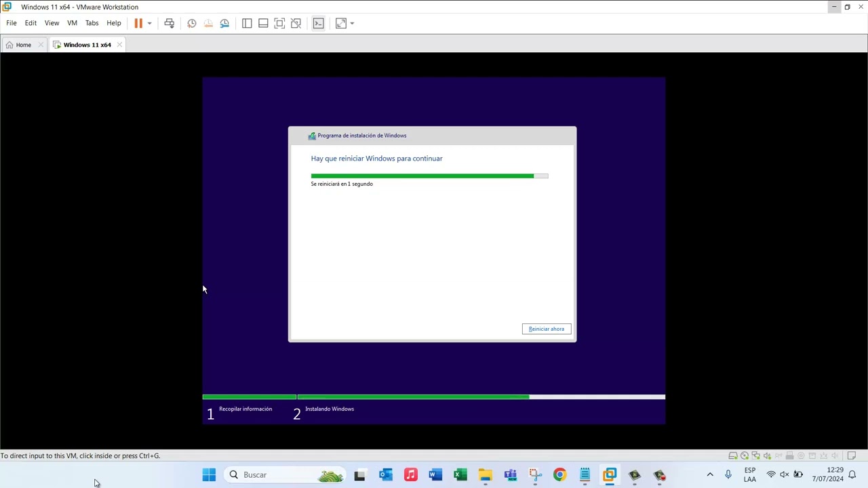Click the 'Se reiniciará en 1 segundo' text

[342, 184]
